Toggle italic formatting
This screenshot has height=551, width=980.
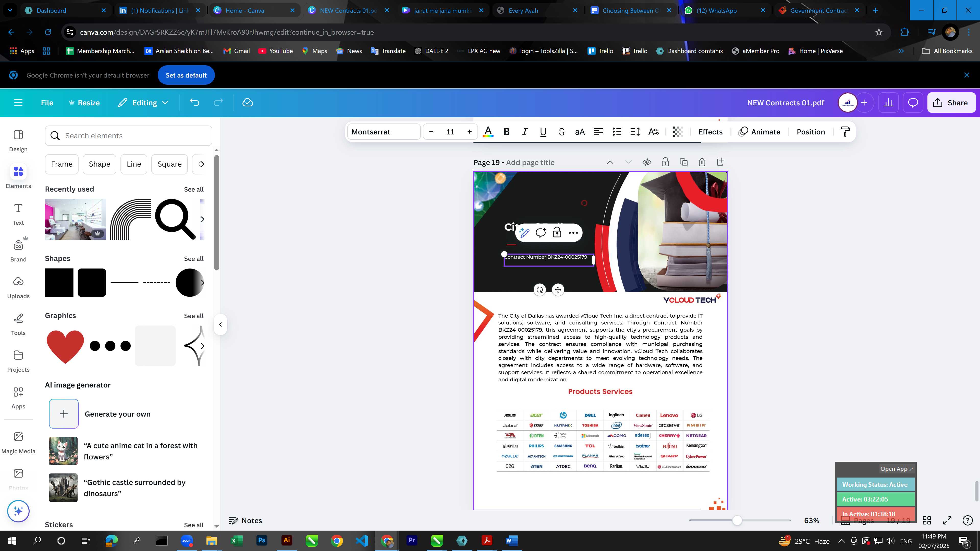pos(525,132)
